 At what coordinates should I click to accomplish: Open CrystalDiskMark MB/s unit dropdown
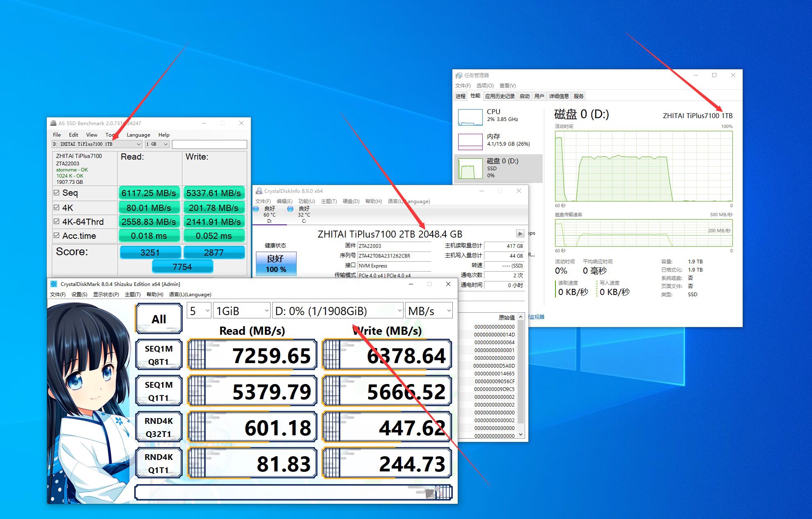coord(429,311)
